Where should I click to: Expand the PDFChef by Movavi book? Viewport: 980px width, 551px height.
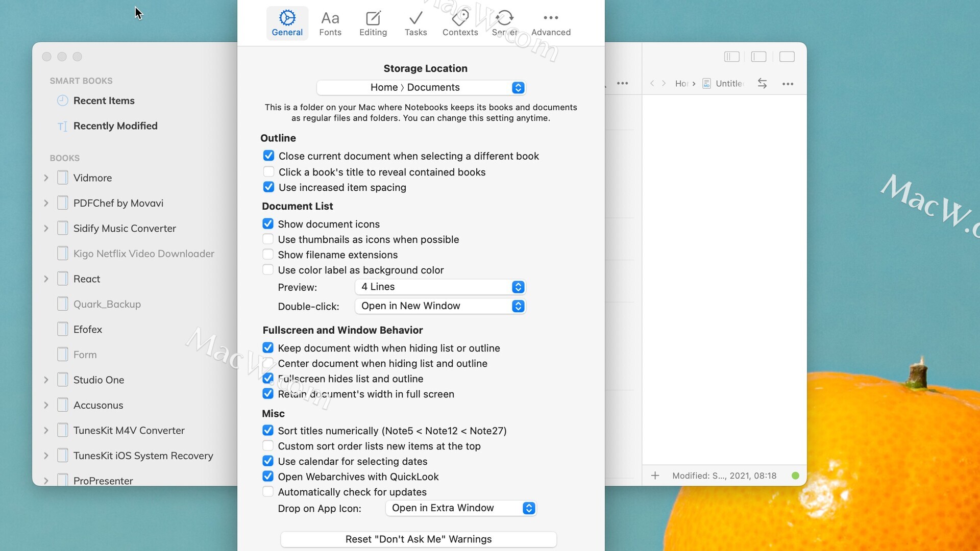coord(46,203)
